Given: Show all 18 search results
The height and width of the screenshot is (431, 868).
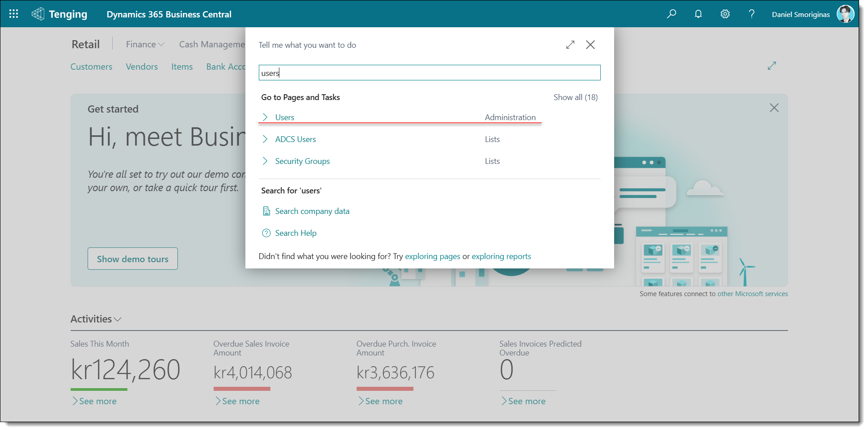Looking at the screenshot, I should pyautogui.click(x=576, y=97).
